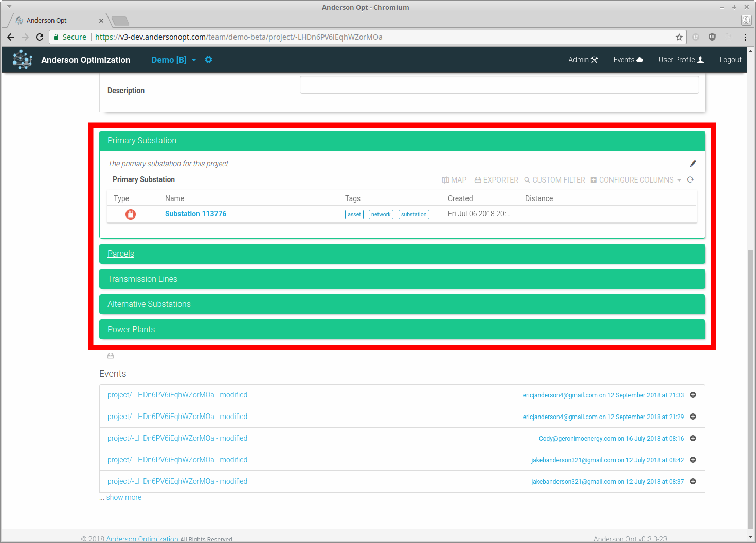Click the Logout link
Image resolution: width=756 pixels, height=543 pixels.
click(730, 60)
